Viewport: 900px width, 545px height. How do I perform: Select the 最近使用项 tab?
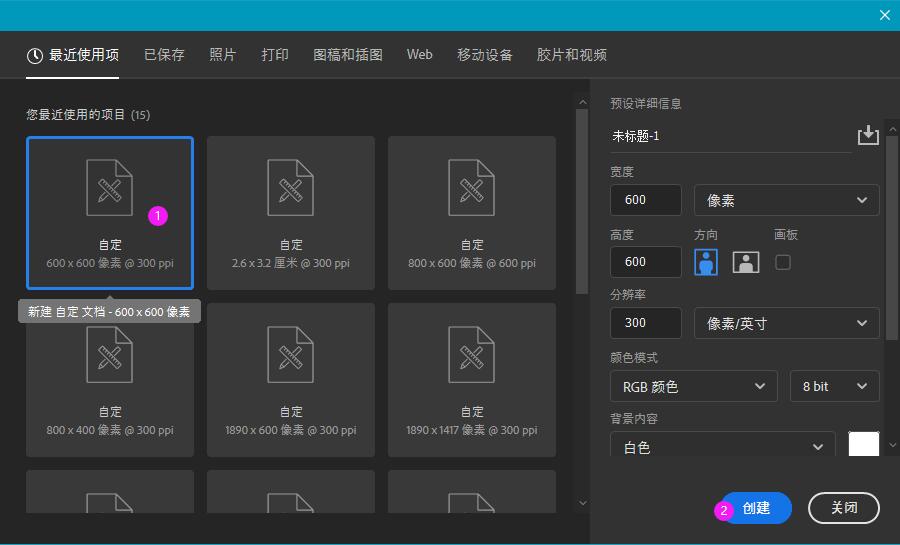[x=73, y=55]
